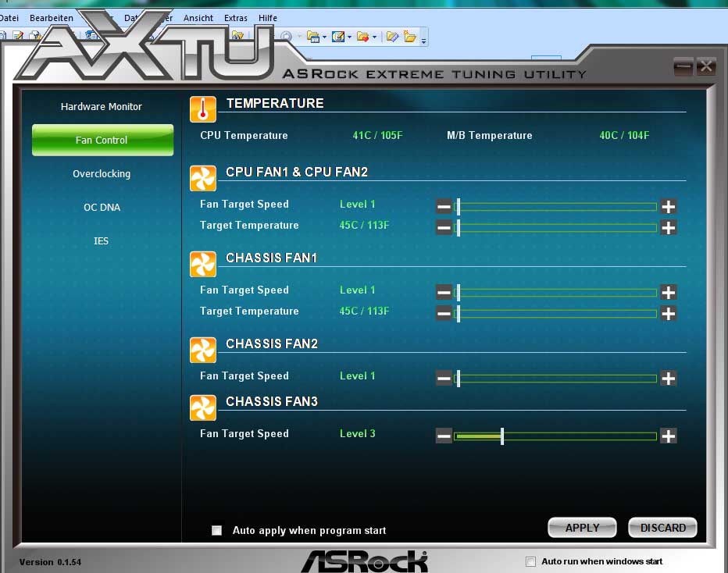Image resolution: width=728 pixels, height=573 pixels.
Task: Click the CHASSIS FAN1 45C / 113F value
Action: point(364,311)
